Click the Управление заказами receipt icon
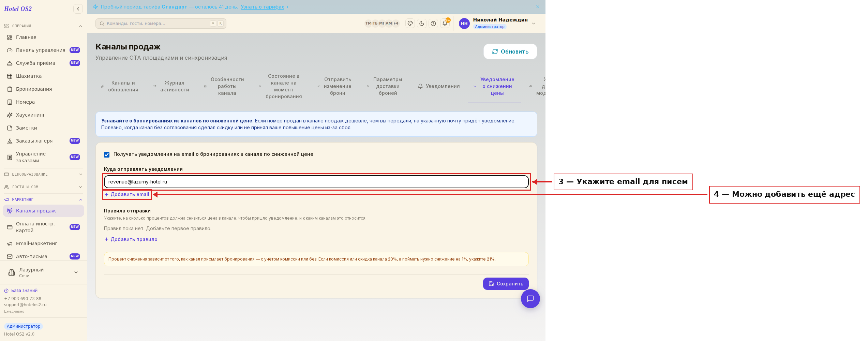Image resolution: width=868 pixels, height=341 pixels. pyautogui.click(x=10, y=157)
